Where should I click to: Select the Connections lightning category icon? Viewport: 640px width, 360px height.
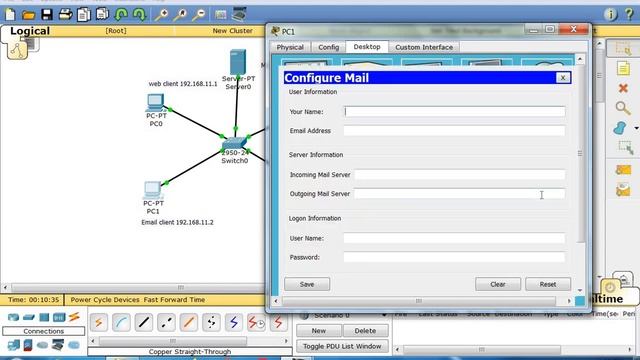pyautogui.click(x=74, y=317)
